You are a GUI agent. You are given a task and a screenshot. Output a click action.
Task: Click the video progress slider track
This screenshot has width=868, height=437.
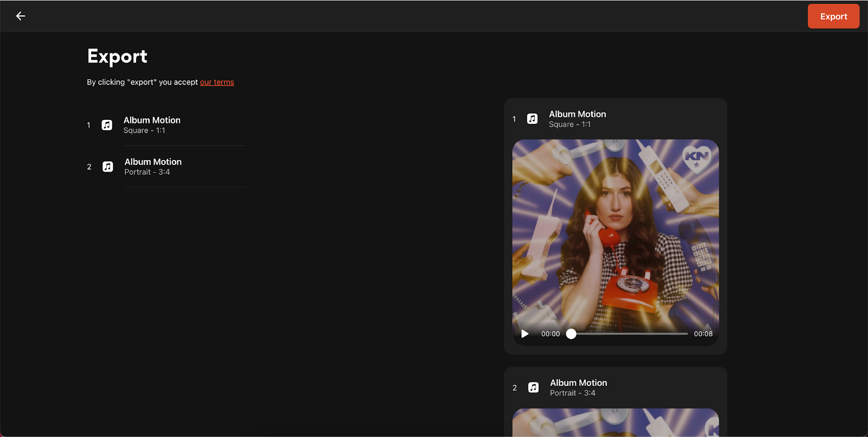(x=627, y=334)
